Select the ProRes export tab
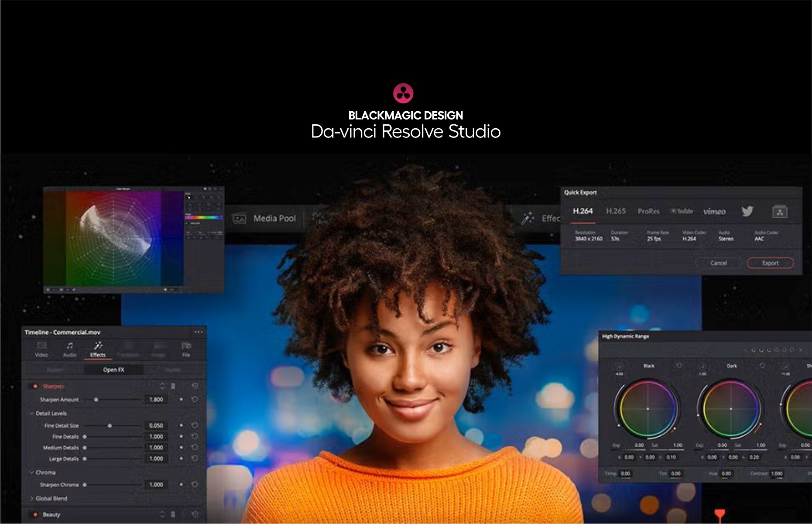The height and width of the screenshot is (524, 812). pyautogui.click(x=648, y=211)
